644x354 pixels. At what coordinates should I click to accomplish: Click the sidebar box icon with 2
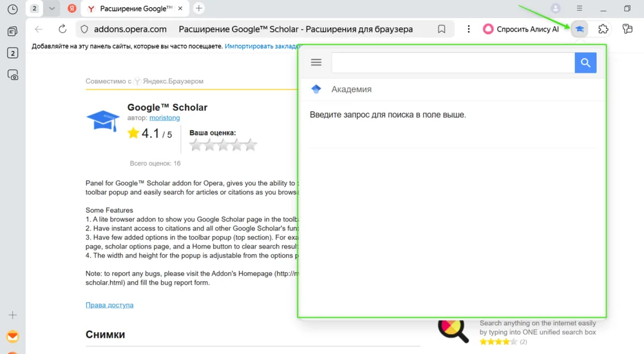(13, 53)
